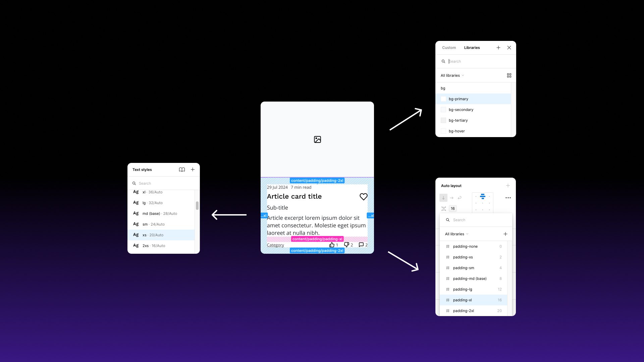Enable wrap in the Auto layout panel
Viewport: 644px width, 362px height.
460,198
